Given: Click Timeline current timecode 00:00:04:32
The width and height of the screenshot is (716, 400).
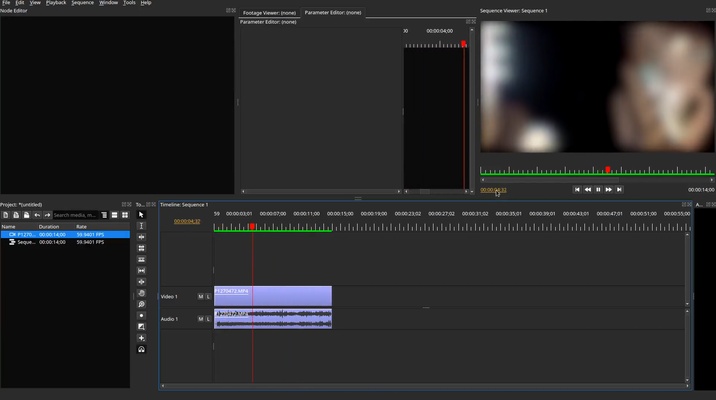Looking at the screenshot, I should point(187,221).
